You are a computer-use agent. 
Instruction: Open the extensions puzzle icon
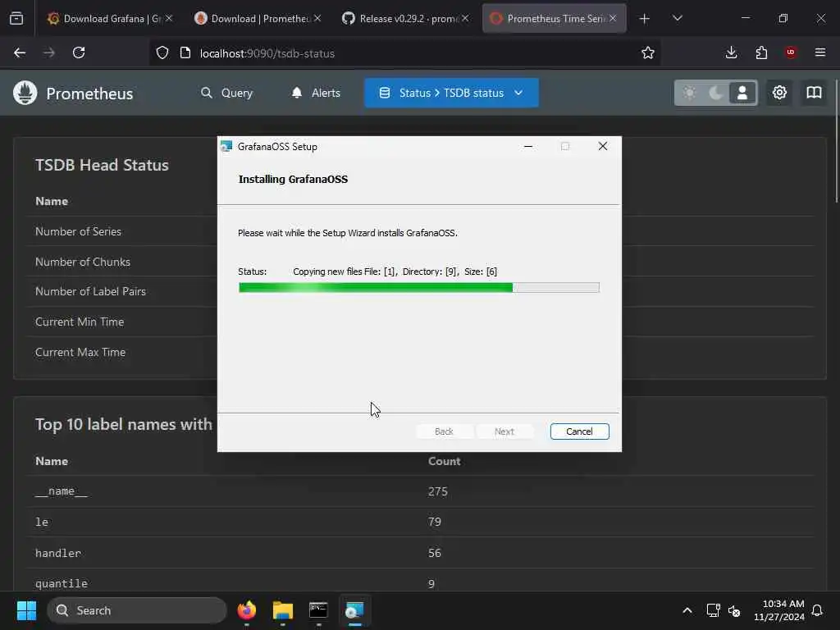click(760, 52)
